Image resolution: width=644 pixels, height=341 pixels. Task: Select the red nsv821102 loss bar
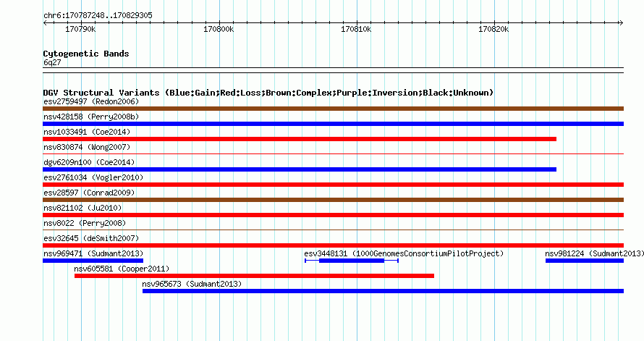point(333,215)
